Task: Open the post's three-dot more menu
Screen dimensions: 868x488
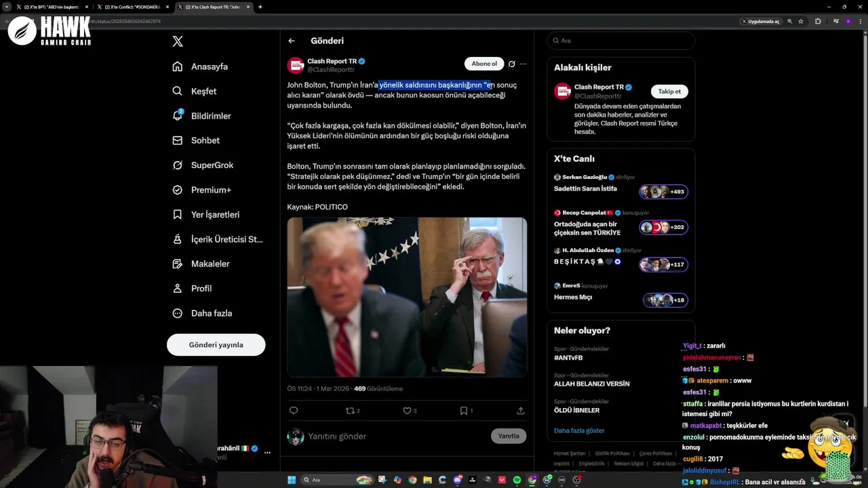Action: pyautogui.click(x=523, y=64)
